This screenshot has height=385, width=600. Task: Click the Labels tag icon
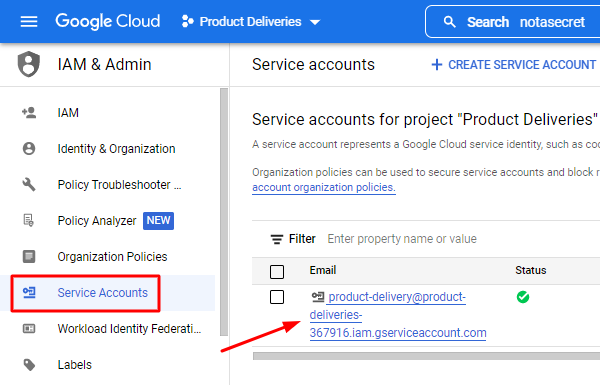[x=29, y=365]
